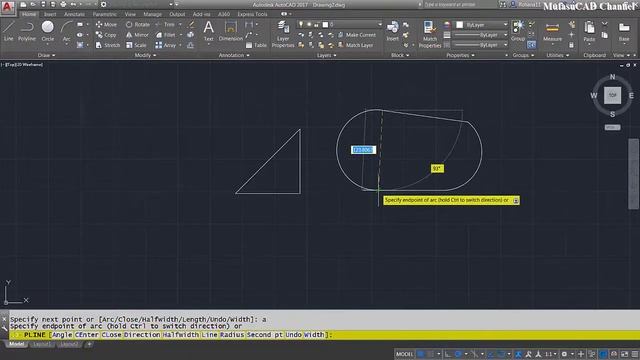Expand the Layers panel
The image size is (640, 360).
[x=327, y=55]
